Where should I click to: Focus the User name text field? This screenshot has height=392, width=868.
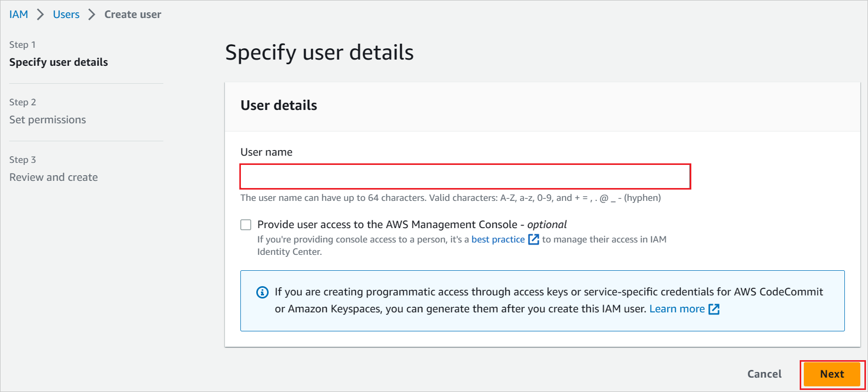coord(465,177)
